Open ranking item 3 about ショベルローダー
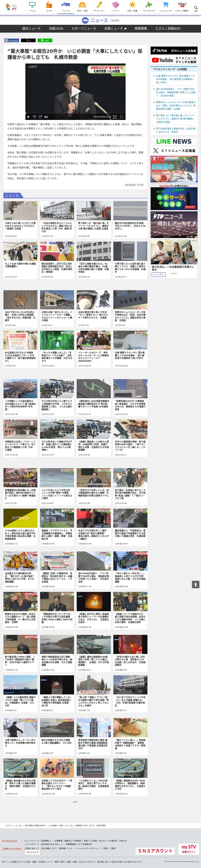Image resolution: width=201 pixels, height=868 pixels. (x=175, y=106)
